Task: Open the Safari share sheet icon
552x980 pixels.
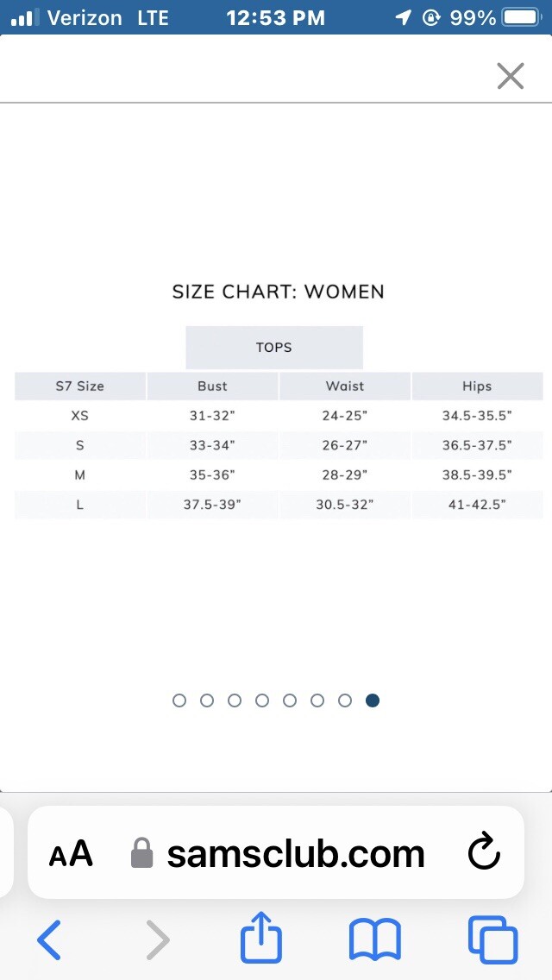Action: (262, 935)
